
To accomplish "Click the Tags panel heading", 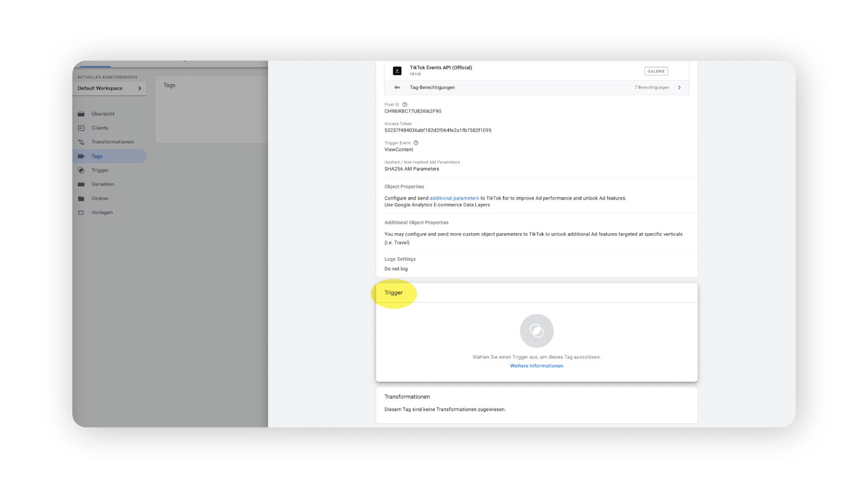I will coord(170,85).
